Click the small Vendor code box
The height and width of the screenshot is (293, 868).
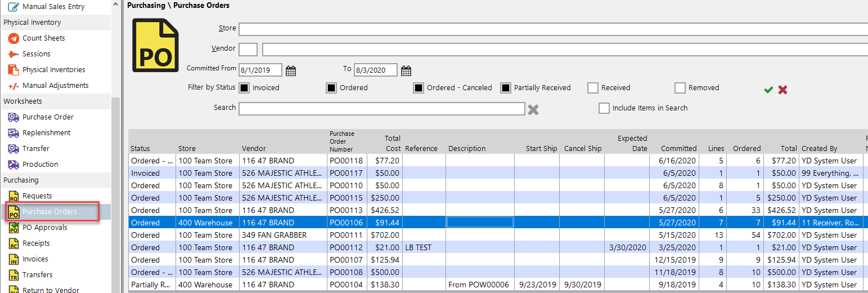[248, 50]
